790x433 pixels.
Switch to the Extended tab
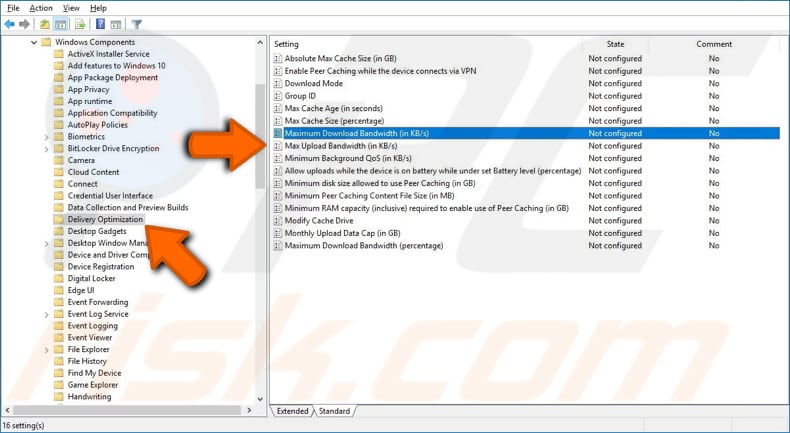pyautogui.click(x=292, y=411)
